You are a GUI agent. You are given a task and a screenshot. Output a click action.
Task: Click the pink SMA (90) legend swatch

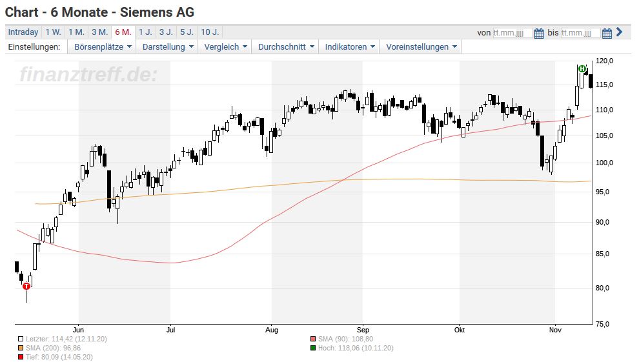[313, 339]
